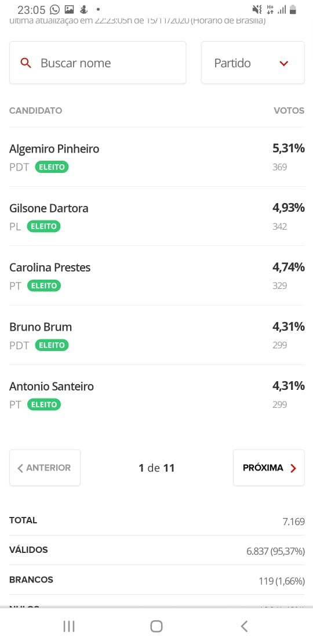The height and width of the screenshot is (644, 313).
Task: Tap the mute indicator in status bar
Action: coord(257,9)
